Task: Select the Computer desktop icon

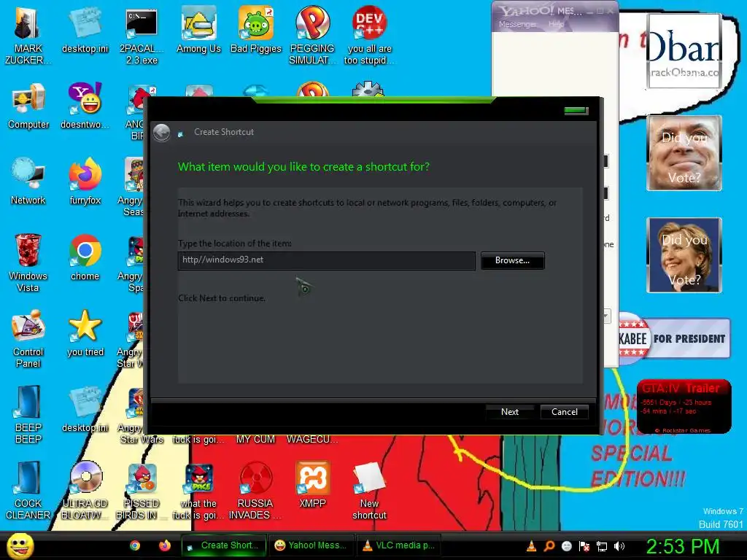Action: coord(28,106)
